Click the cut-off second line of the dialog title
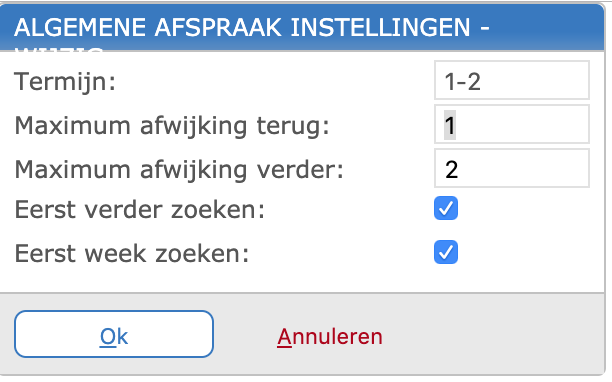The width and height of the screenshot is (612, 382). click(59, 49)
